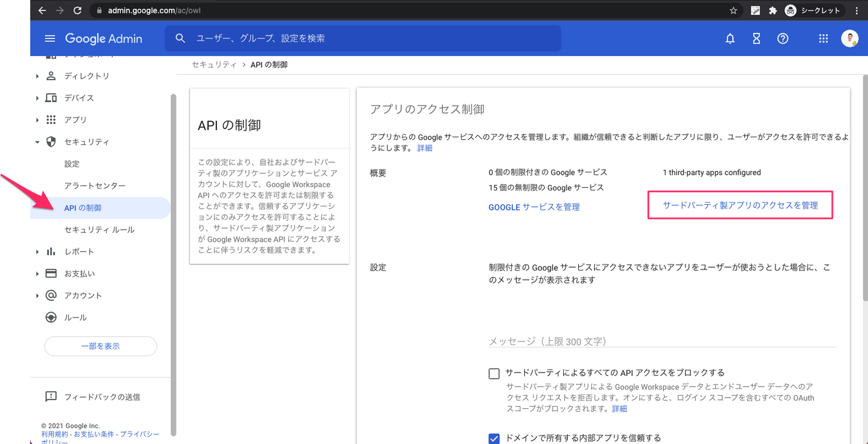Click the ルール steering wheel icon
The height and width of the screenshot is (444, 868).
pyautogui.click(x=51, y=318)
